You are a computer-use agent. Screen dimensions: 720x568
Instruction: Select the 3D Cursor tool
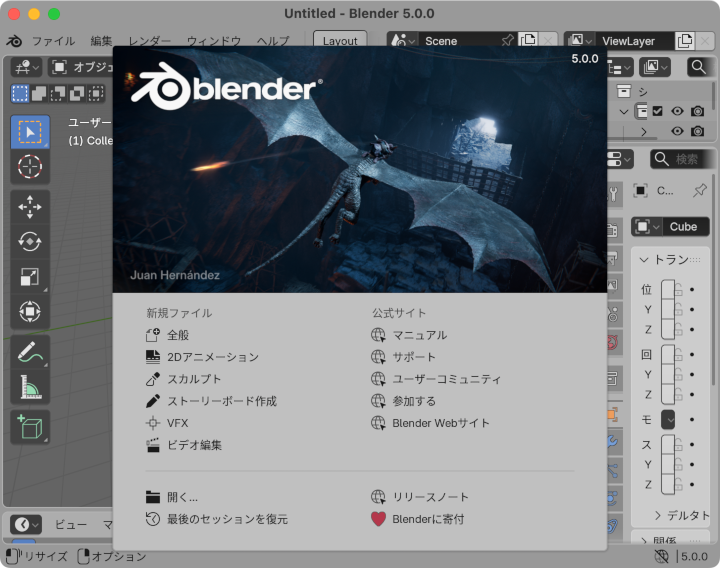[30, 167]
